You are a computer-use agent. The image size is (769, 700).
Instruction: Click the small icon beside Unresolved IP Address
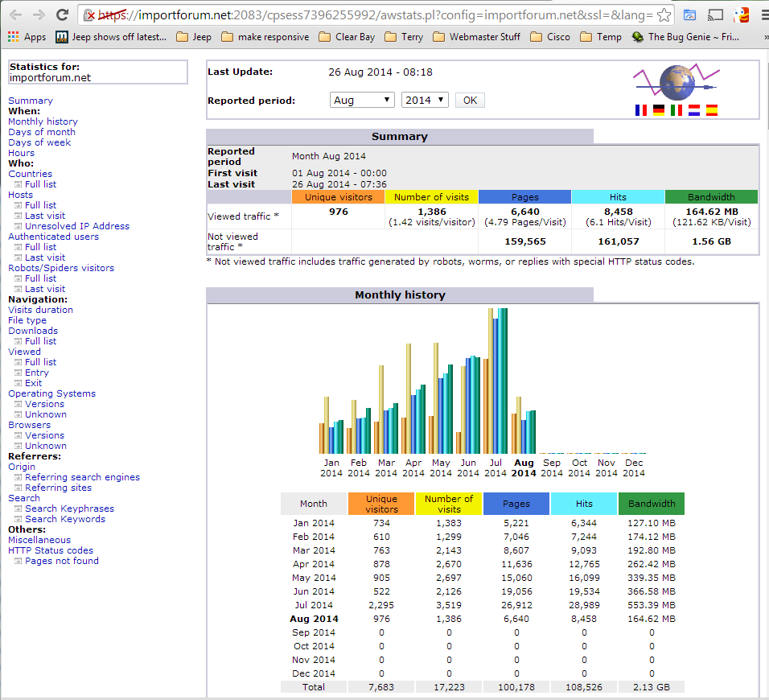tap(19, 226)
